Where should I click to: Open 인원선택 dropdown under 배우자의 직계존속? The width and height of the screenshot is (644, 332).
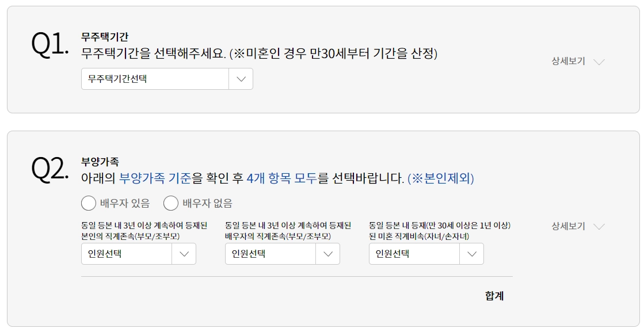point(270,254)
